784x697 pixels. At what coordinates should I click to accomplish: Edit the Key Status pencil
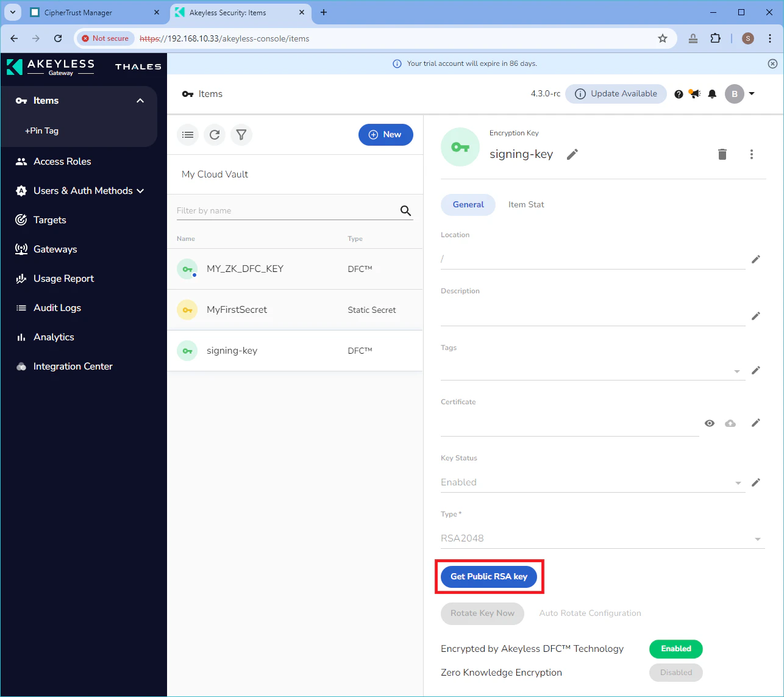tap(756, 482)
